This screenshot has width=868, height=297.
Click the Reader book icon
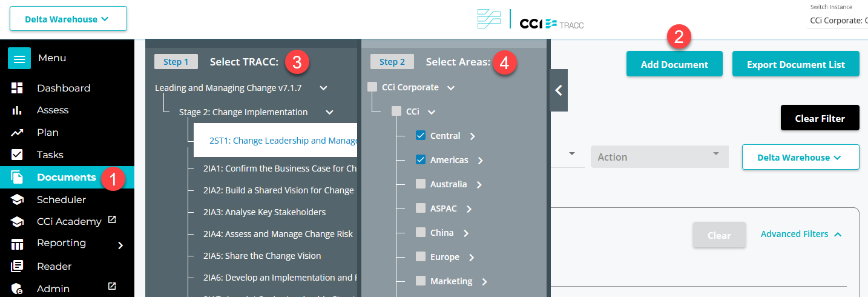click(x=17, y=266)
